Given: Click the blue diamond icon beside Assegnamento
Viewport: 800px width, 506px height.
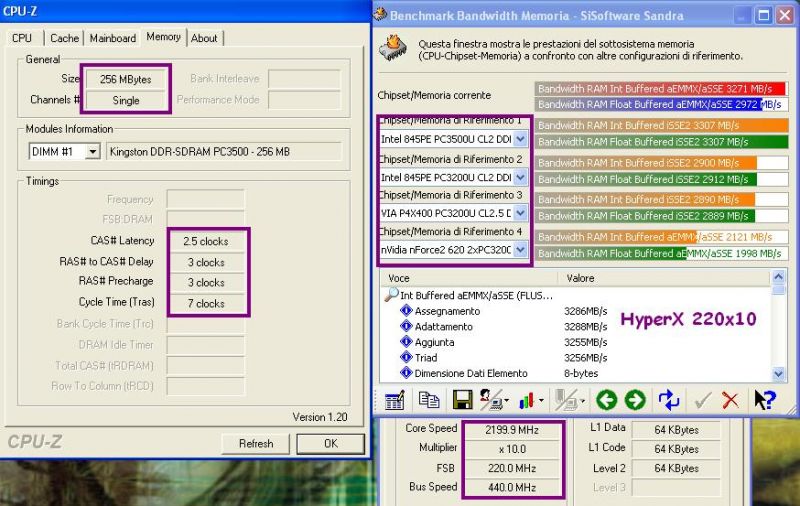Looking at the screenshot, I should tap(406, 310).
